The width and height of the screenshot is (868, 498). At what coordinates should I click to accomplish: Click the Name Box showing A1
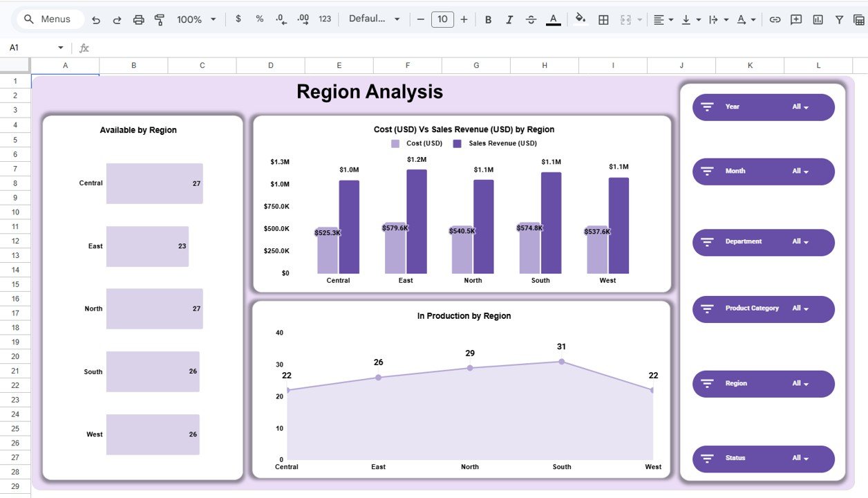click(30, 47)
